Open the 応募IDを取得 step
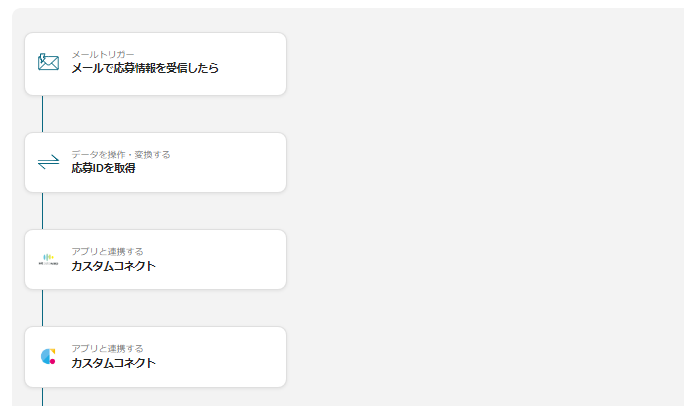684x406 pixels. (103, 168)
